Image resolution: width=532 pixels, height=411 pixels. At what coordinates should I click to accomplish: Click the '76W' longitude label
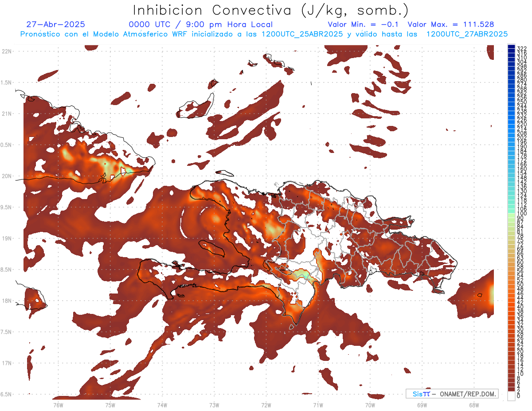pos(58,405)
